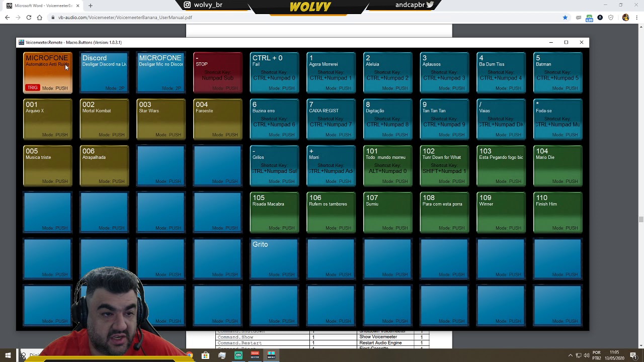Trigger the 101 Todo mundo morreu macro

[x=387, y=166]
